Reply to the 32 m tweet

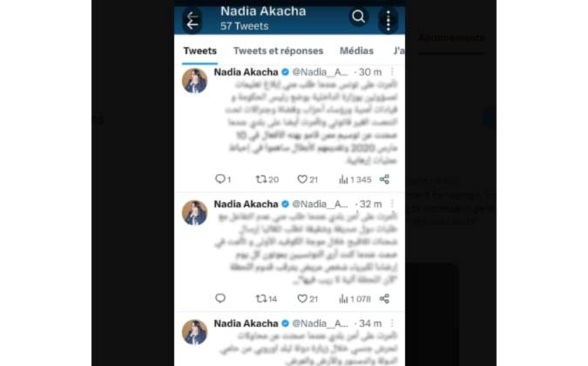click(x=220, y=298)
